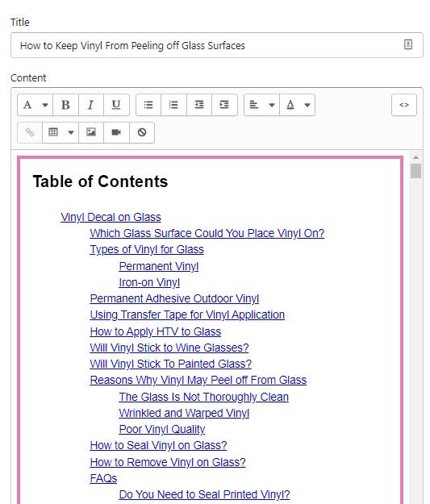The image size is (430, 504).
Task: Go to Will Vinyl Stick to Wine Glasses?
Action: click(169, 348)
